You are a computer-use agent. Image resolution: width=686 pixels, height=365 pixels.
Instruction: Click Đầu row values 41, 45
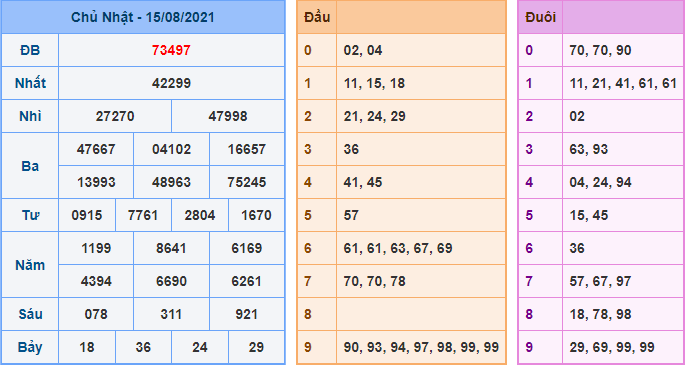click(363, 182)
